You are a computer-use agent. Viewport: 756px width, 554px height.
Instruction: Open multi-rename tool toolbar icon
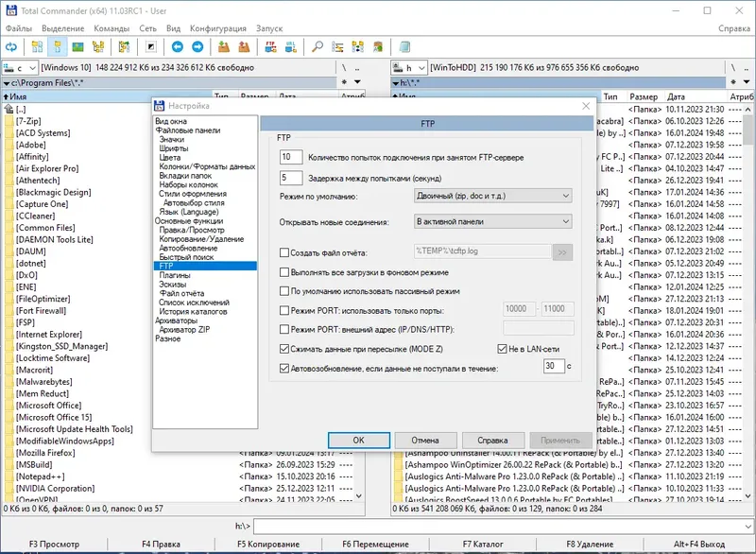pos(337,46)
